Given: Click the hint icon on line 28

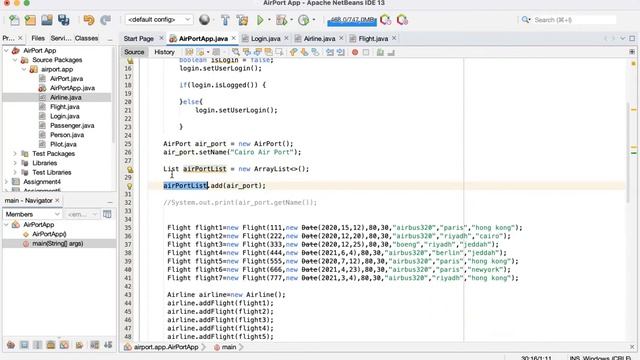Looking at the screenshot, I should click(x=130, y=169).
